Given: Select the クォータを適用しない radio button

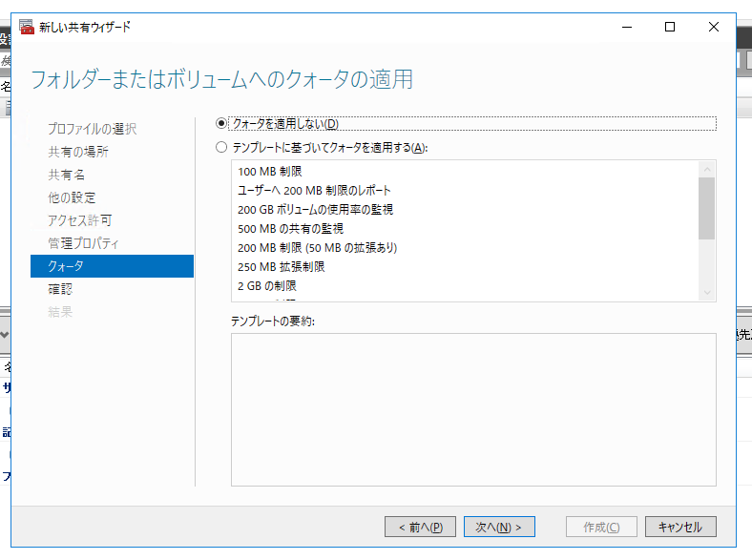Looking at the screenshot, I should 221,124.
